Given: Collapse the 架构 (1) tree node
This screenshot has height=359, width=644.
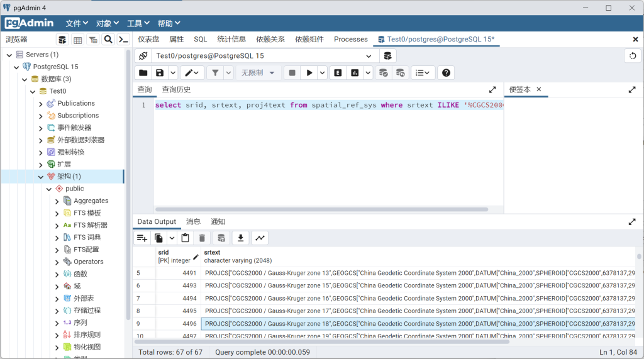Looking at the screenshot, I should click(x=41, y=177).
